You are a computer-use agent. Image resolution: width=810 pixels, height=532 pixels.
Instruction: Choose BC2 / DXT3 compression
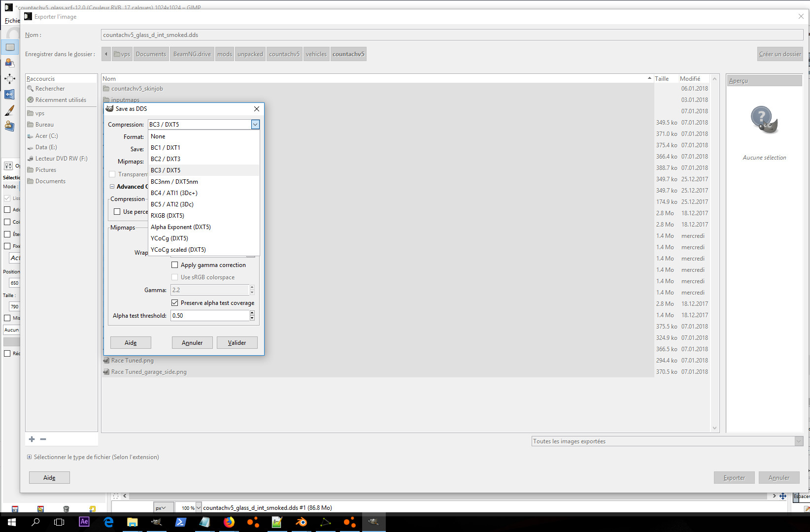(204, 159)
